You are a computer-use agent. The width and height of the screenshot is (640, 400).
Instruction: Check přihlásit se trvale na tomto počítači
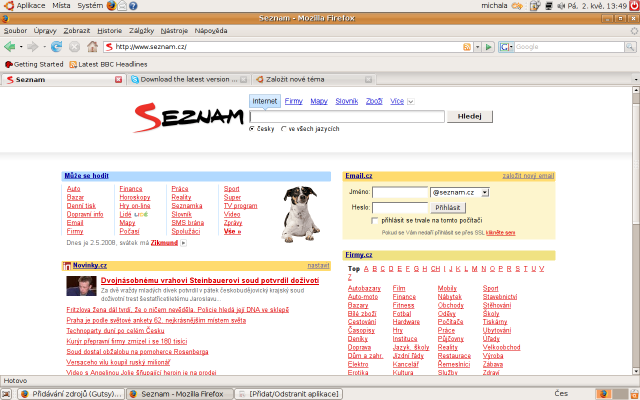coord(374,221)
